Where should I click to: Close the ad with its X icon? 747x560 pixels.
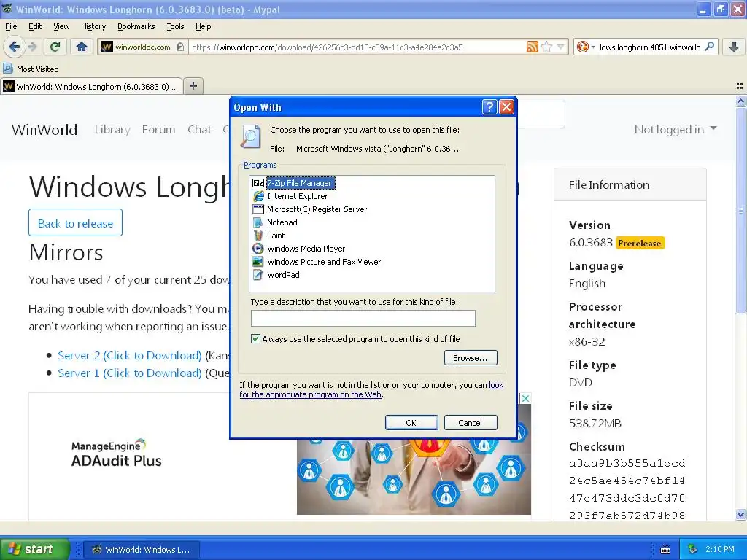click(x=525, y=398)
